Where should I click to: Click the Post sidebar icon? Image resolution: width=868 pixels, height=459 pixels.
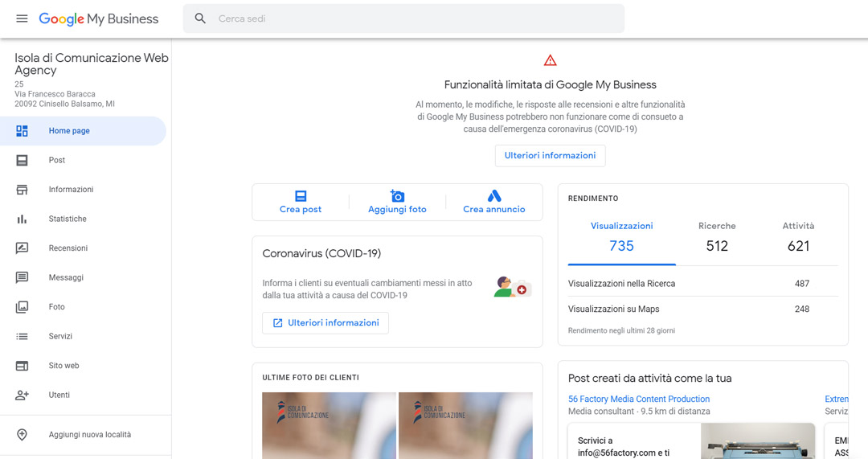pyautogui.click(x=22, y=160)
